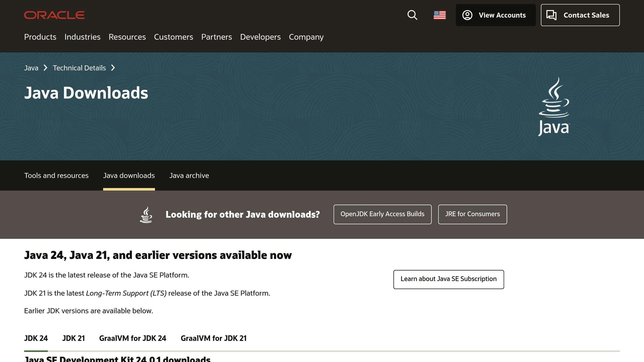This screenshot has width=644, height=362.
Task: Go to Technical Details breadcrumb link
Action: [x=79, y=68]
